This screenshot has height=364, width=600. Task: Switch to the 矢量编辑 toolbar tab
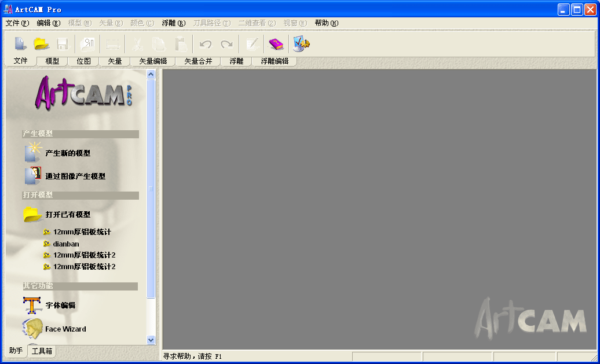[153, 61]
